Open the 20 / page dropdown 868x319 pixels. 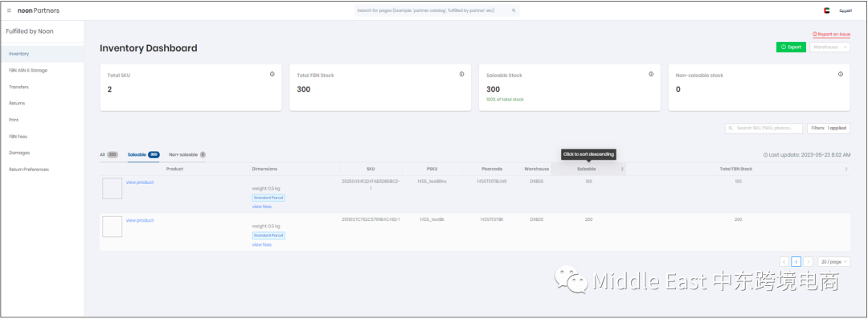tap(834, 261)
